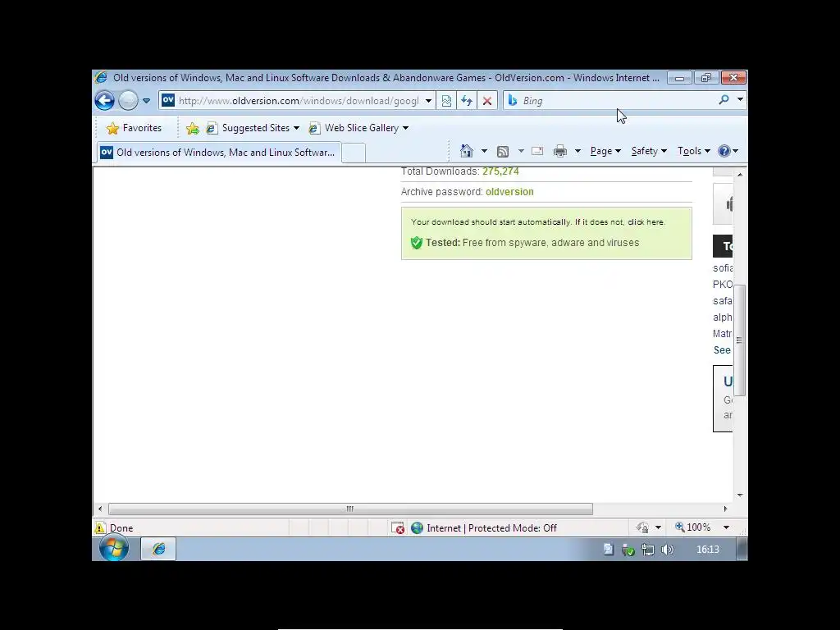Open search provider dropdown arrow
This screenshot has width=840, height=630.
(x=740, y=99)
